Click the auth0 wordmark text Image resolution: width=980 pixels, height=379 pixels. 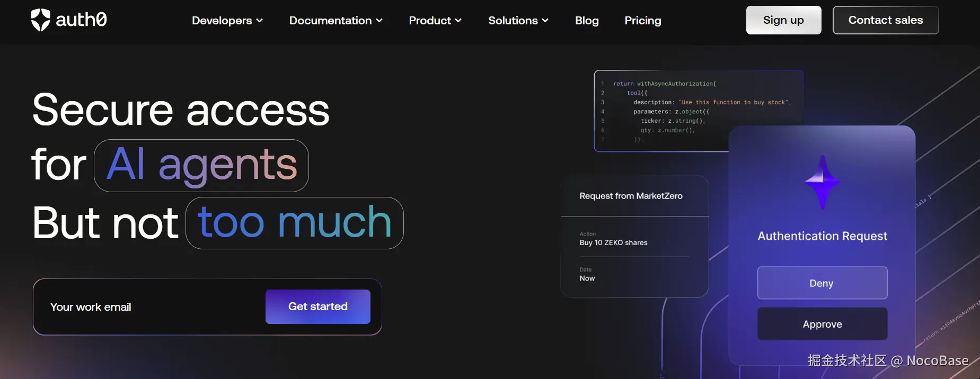81,20
